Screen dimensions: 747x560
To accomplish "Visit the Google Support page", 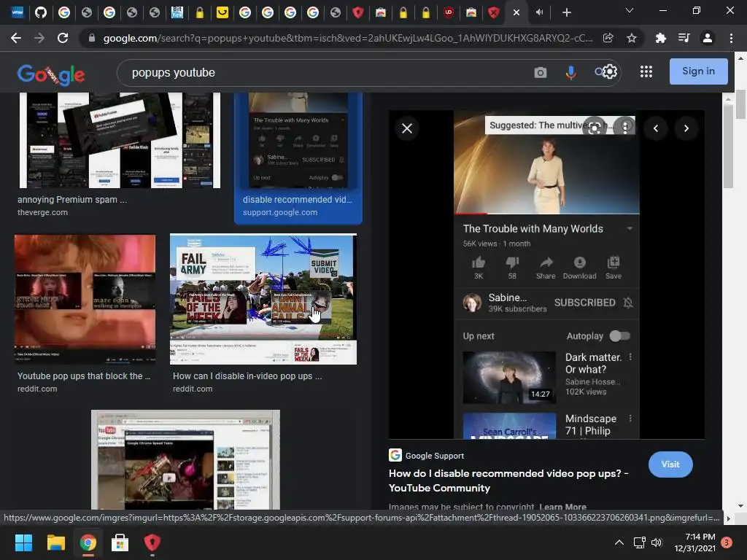I will coord(670,464).
